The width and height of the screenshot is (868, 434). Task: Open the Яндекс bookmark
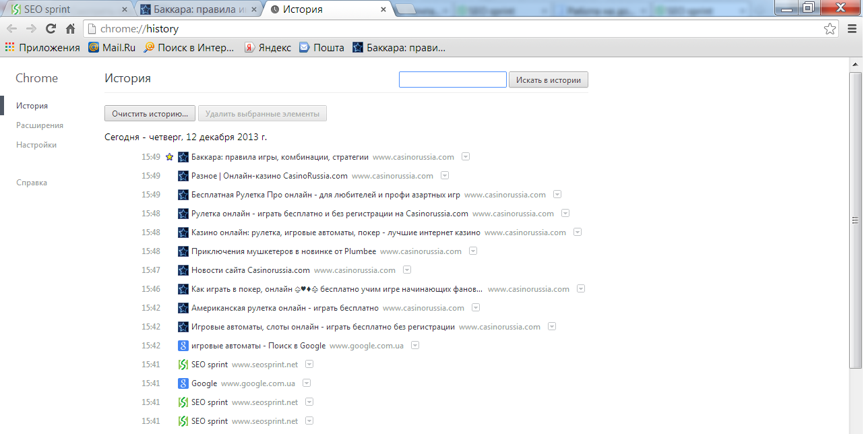268,47
